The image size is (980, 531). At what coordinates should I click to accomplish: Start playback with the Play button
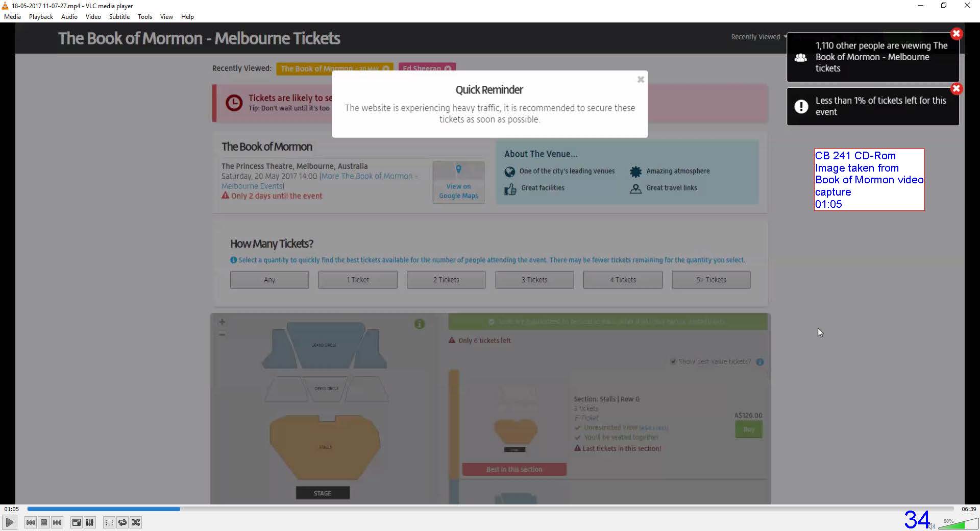(x=9, y=522)
